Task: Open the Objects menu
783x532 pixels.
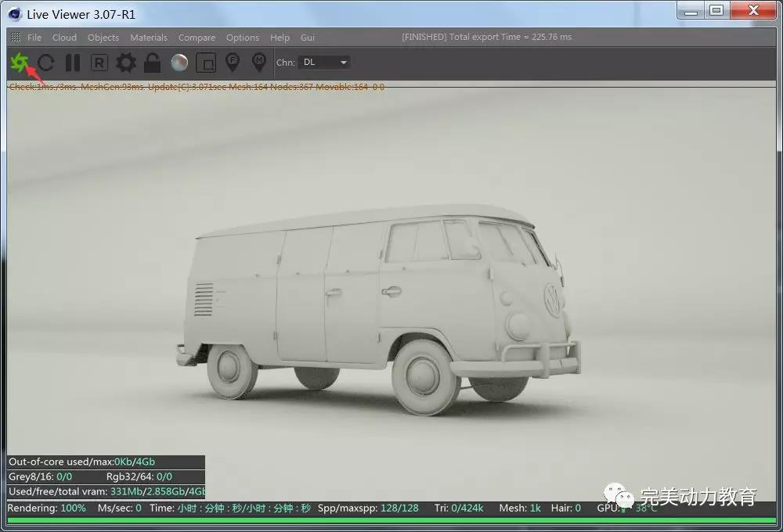Action: click(103, 38)
